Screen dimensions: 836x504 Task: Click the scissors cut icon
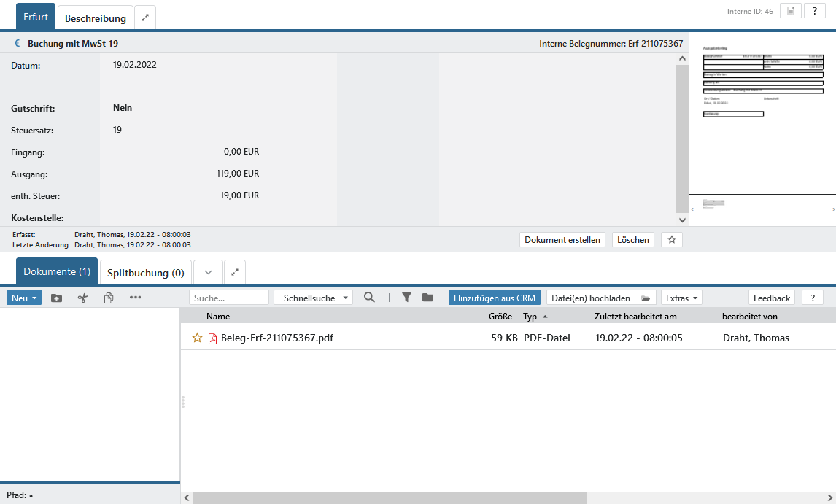(82, 298)
